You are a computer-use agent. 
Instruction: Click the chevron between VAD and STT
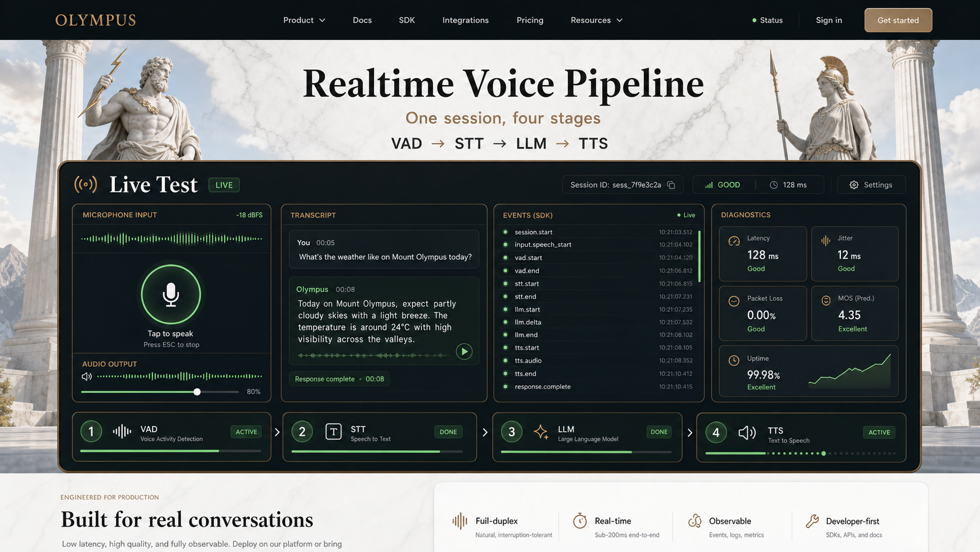pyautogui.click(x=277, y=432)
